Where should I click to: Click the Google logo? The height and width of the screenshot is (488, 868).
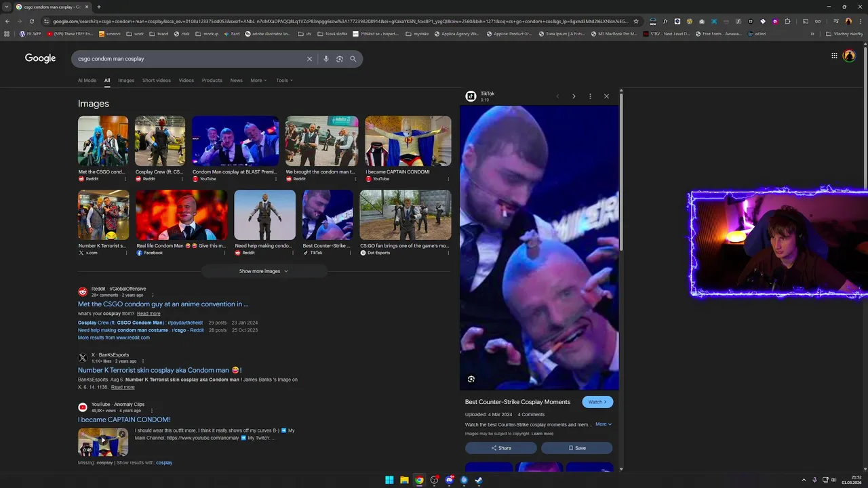[41, 58]
